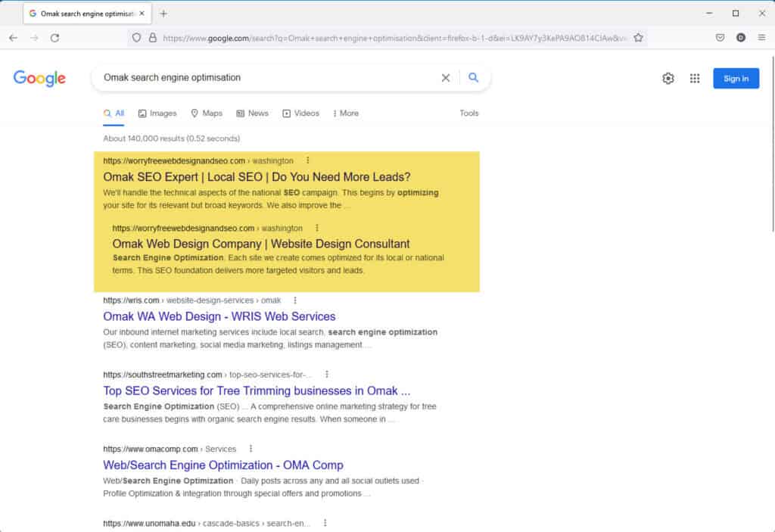Click the wris.com breadcrumb URL

pos(191,300)
